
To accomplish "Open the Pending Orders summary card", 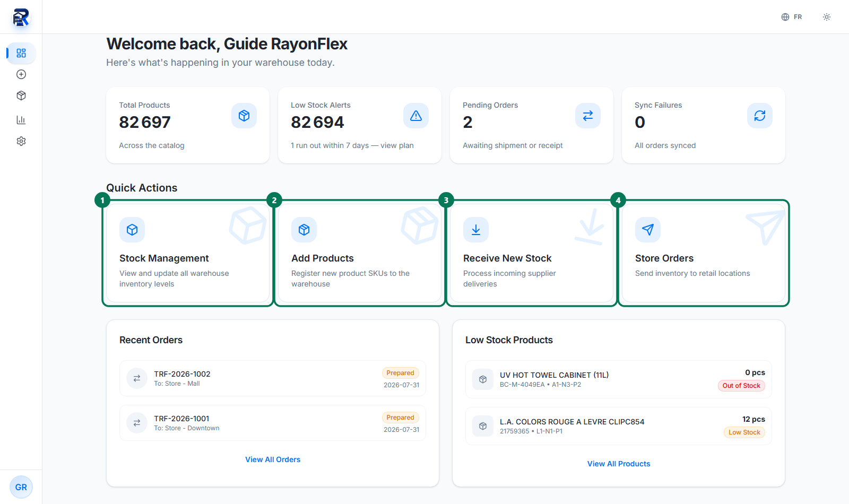I will pos(532,125).
